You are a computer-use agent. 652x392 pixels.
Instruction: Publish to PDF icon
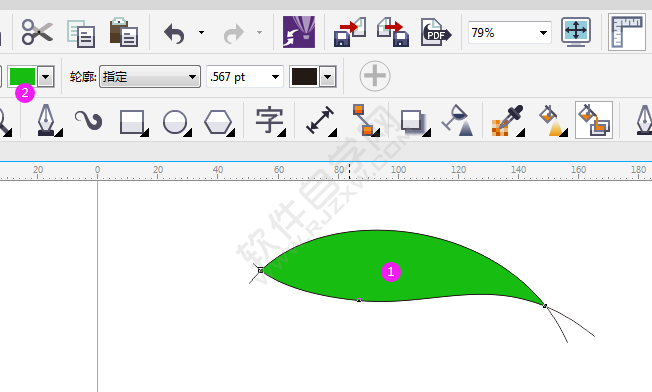click(436, 32)
